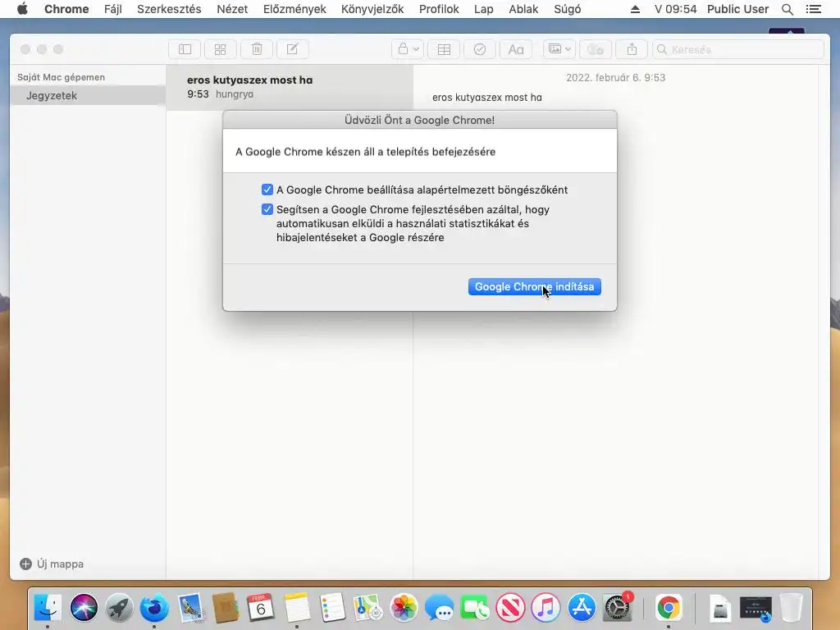This screenshot has width=840, height=630.
Task: Switch Notes to gallery grid view
Action: pyautogui.click(x=220, y=49)
